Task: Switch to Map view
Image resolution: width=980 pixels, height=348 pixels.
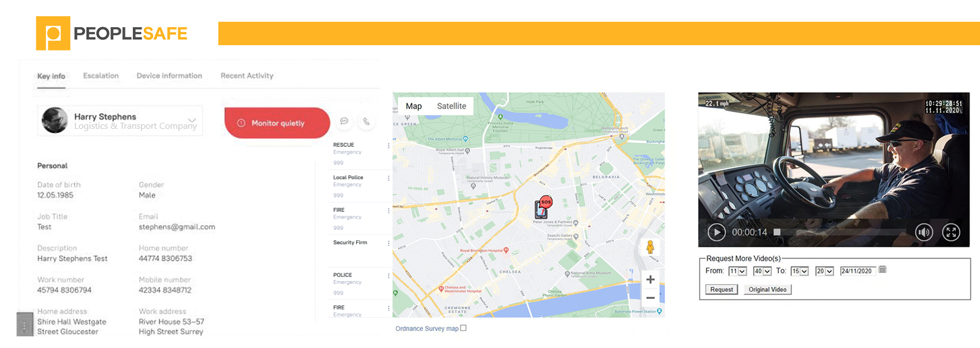Action: coord(414,106)
